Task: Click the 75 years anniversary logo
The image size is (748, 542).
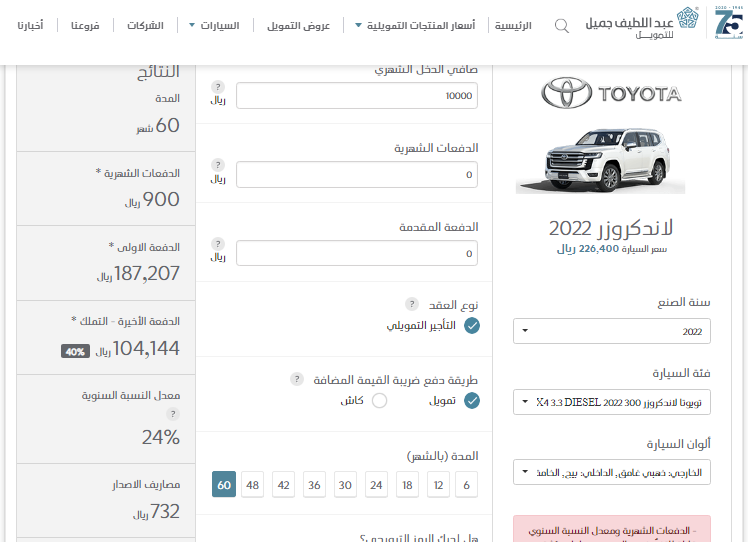Action: [x=729, y=22]
